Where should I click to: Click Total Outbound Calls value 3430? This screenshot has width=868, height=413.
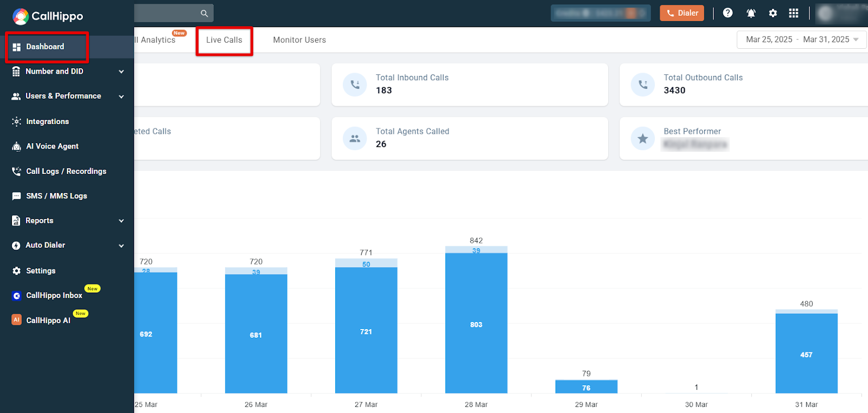coord(674,91)
